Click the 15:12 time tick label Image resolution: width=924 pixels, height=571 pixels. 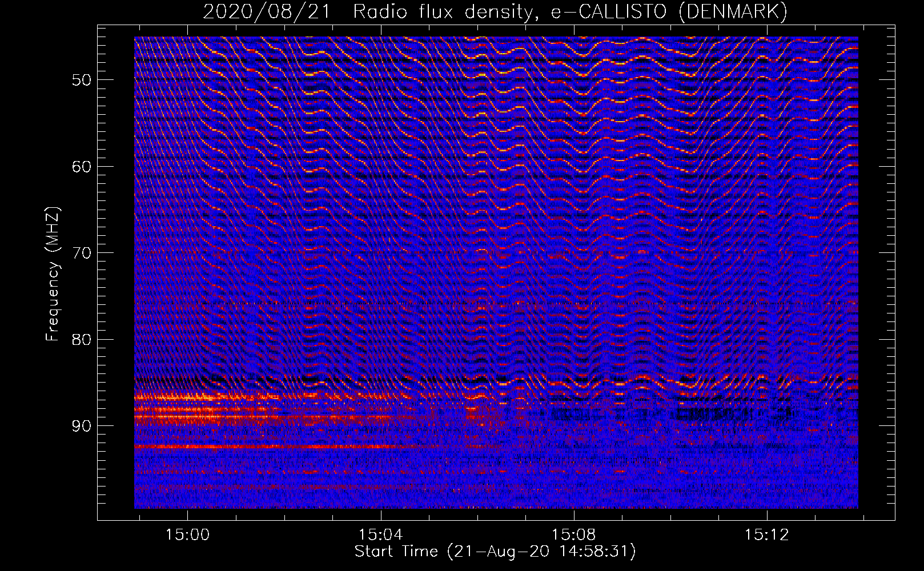tap(767, 534)
